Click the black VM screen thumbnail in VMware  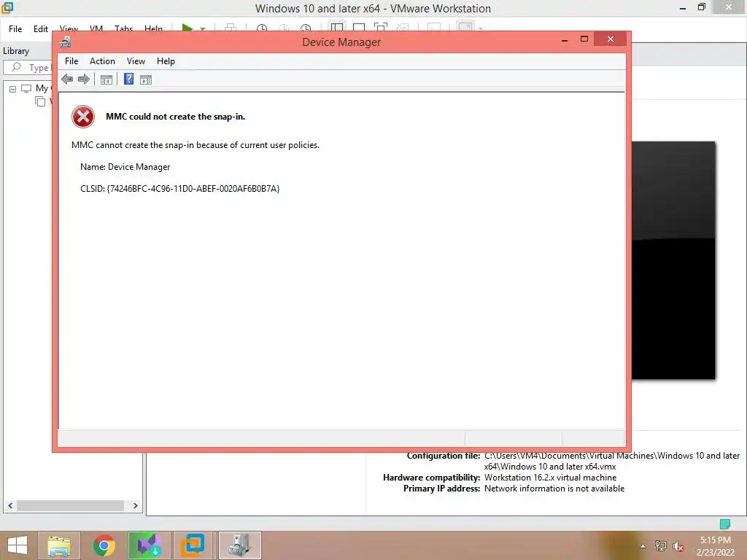pyautogui.click(x=673, y=260)
